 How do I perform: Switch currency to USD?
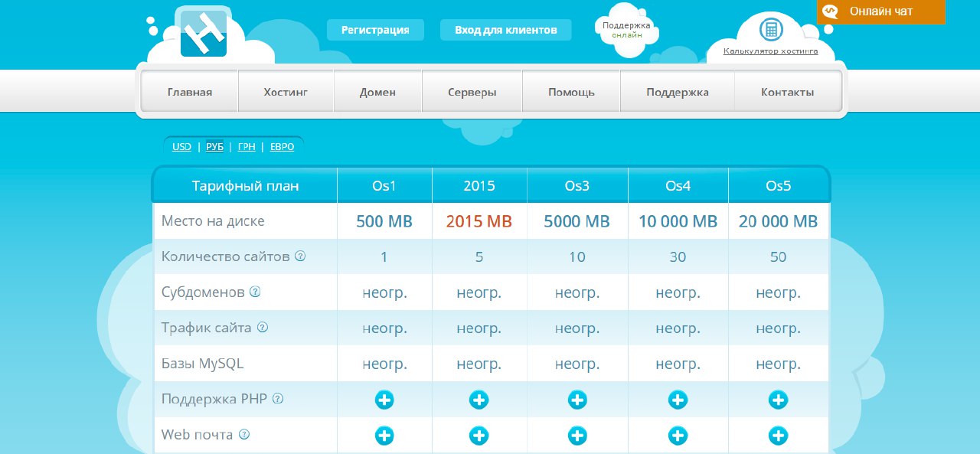point(181,147)
